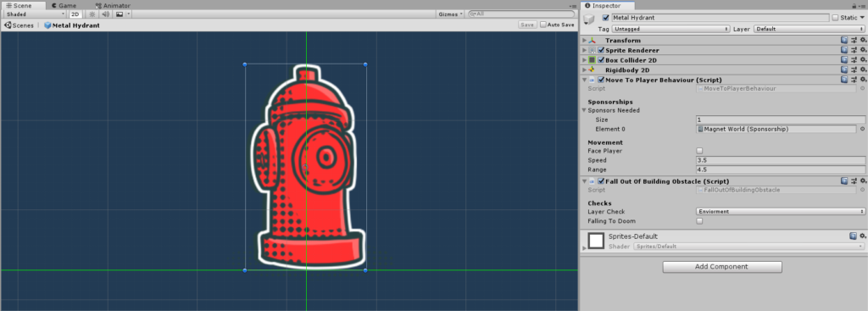
Task: Check the Auto Save option
Action: (x=543, y=25)
